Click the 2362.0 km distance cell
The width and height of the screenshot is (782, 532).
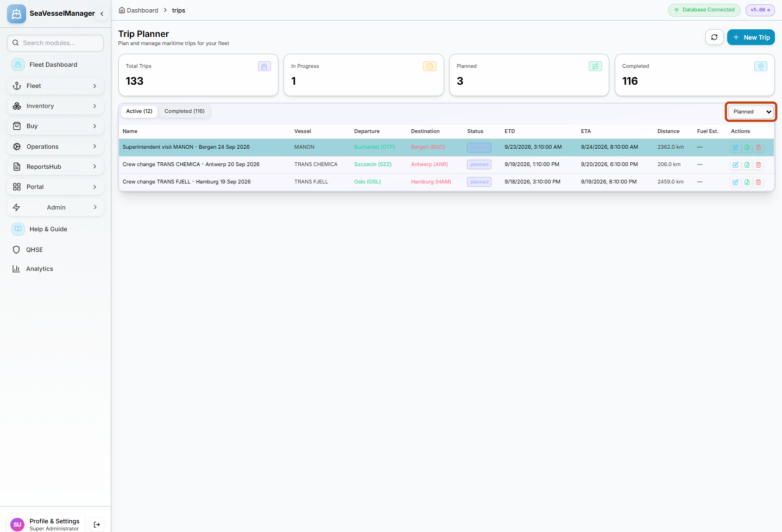tap(671, 147)
